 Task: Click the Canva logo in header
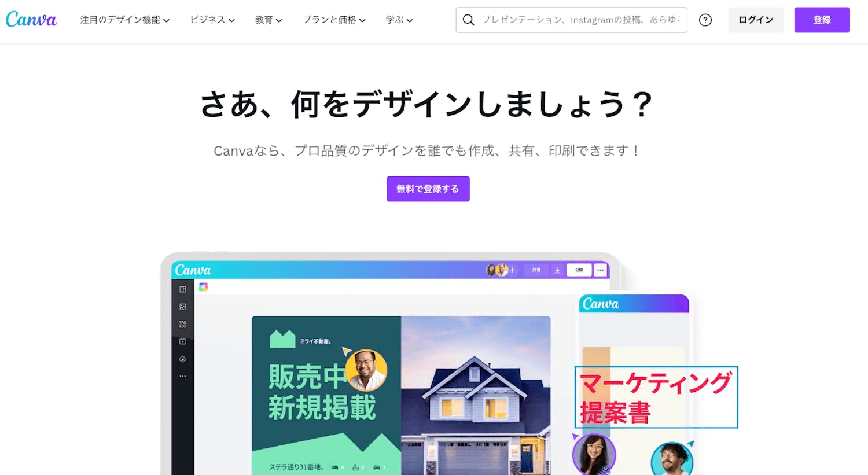[x=31, y=20]
